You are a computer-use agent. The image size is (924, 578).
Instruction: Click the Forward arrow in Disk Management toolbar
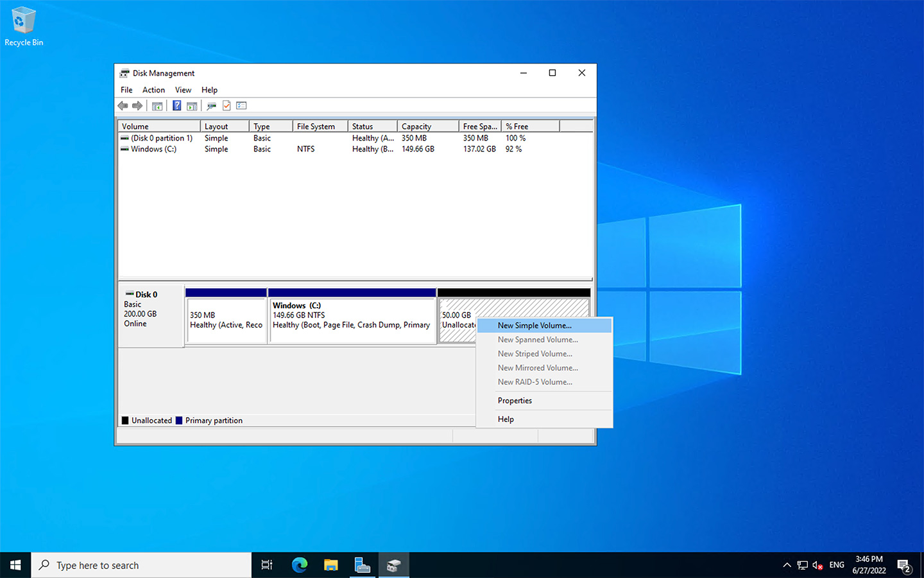(137, 106)
